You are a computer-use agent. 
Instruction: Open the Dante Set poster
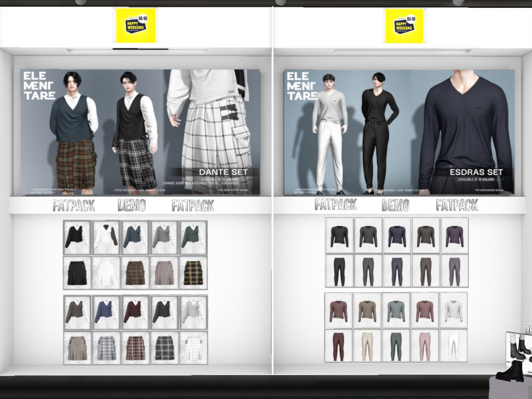pyautogui.click(x=140, y=132)
